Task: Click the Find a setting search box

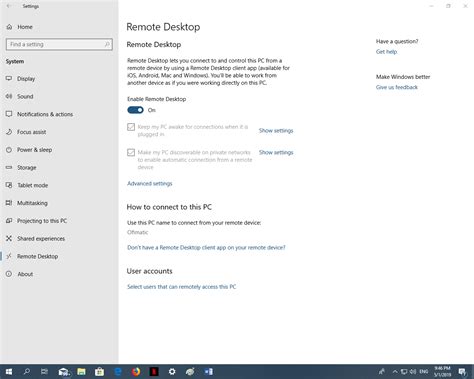Action: (x=59, y=44)
